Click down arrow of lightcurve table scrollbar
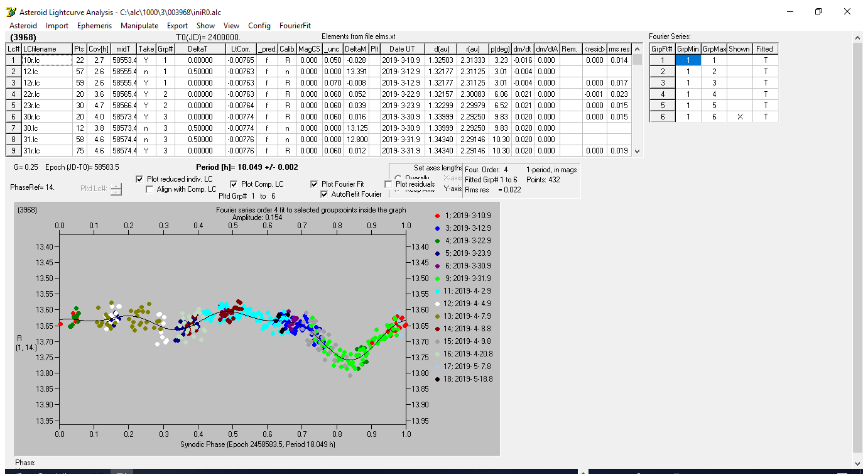Screen dimensions: 868x474 tap(637, 151)
